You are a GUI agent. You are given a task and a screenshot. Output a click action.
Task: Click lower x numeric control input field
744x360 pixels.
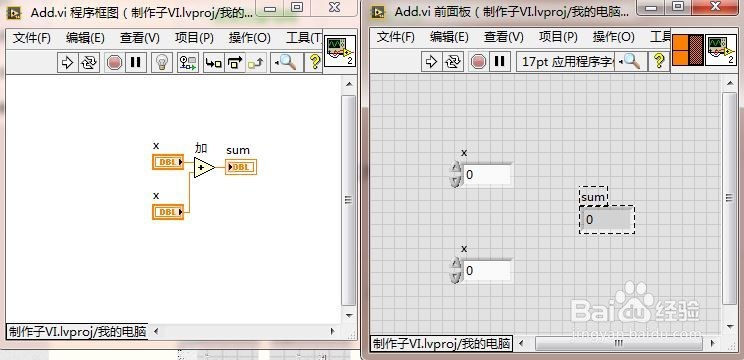(x=487, y=271)
